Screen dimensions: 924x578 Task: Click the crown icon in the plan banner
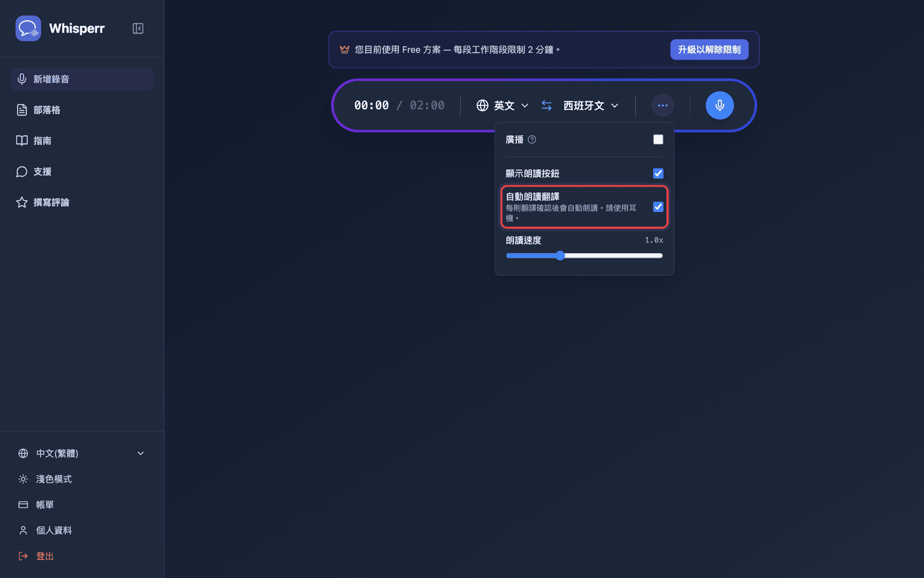point(345,50)
